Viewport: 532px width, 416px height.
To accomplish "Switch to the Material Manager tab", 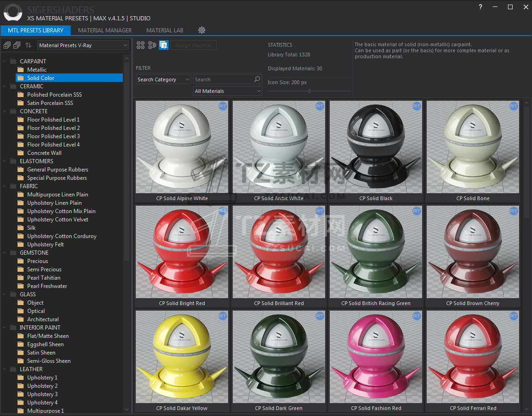I will (105, 30).
